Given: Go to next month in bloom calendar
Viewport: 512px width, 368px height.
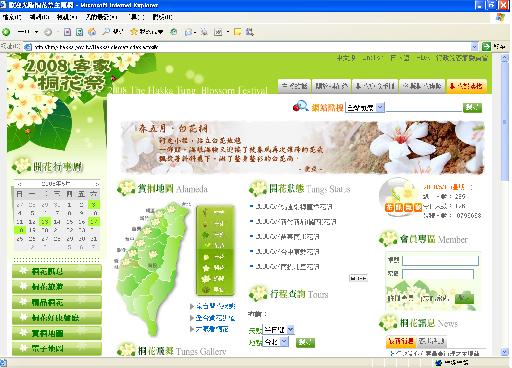Looking at the screenshot, I should (x=97, y=184).
